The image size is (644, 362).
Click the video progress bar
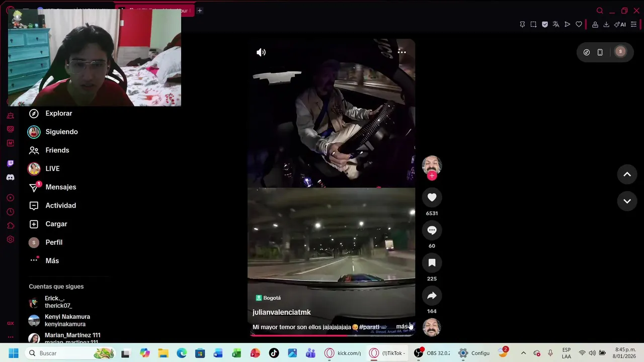(x=331, y=335)
